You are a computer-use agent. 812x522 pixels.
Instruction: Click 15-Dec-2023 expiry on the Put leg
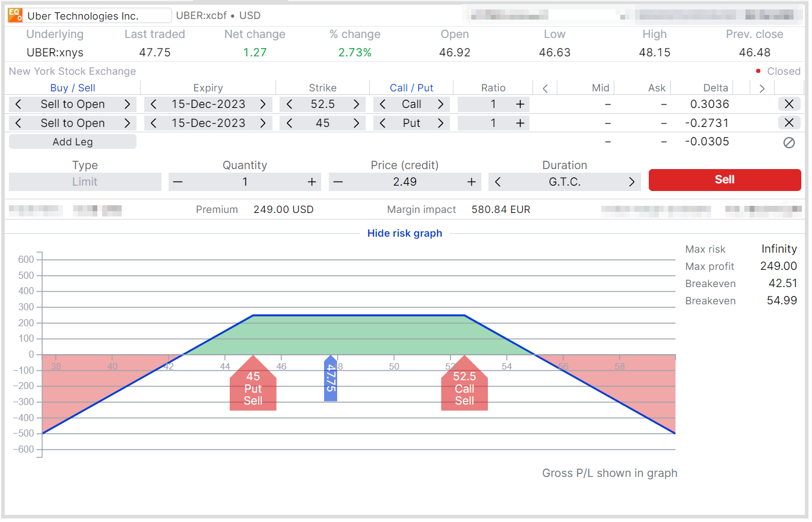pos(208,123)
